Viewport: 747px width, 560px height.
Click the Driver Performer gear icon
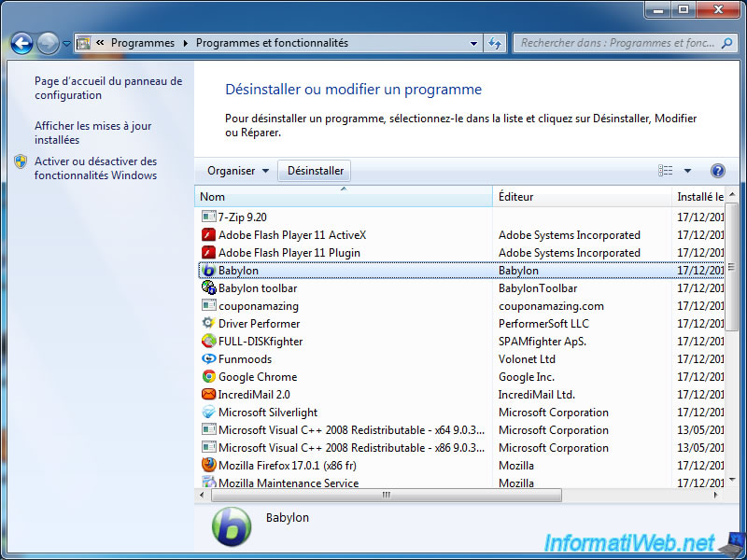click(208, 323)
